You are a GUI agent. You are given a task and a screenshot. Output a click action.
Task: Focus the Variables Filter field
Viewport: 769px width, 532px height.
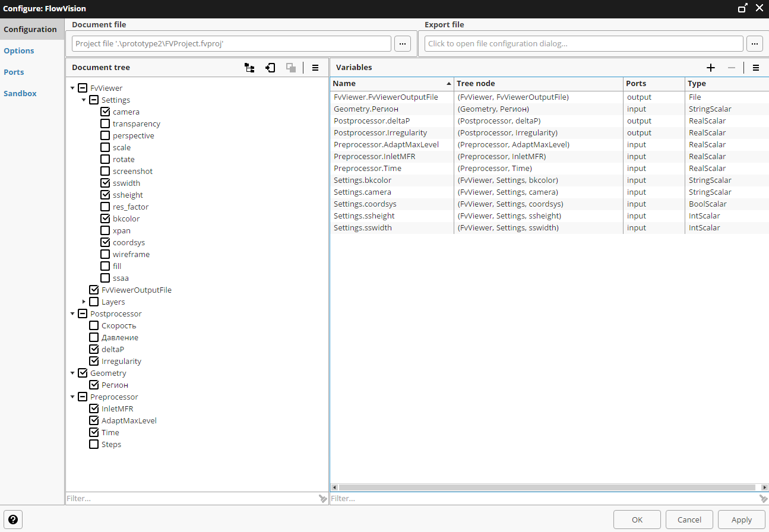point(544,499)
